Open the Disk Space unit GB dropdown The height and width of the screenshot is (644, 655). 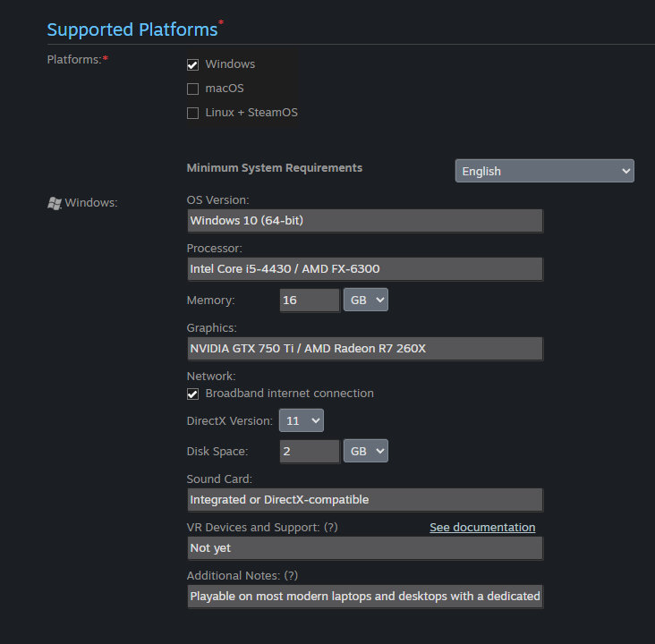coord(365,451)
